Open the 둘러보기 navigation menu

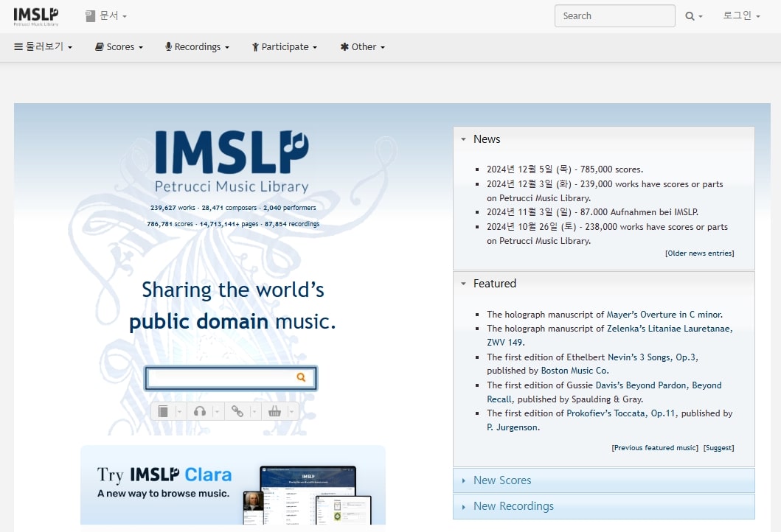44,46
